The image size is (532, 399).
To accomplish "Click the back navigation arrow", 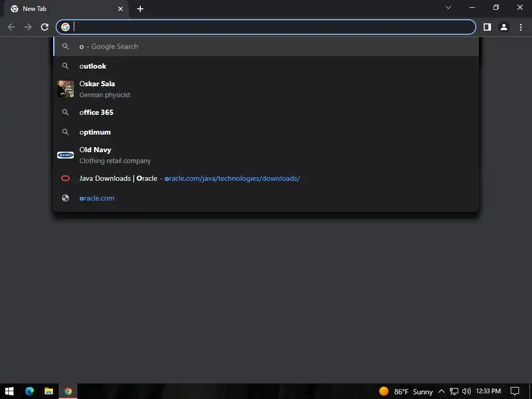I will pyautogui.click(x=11, y=27).
